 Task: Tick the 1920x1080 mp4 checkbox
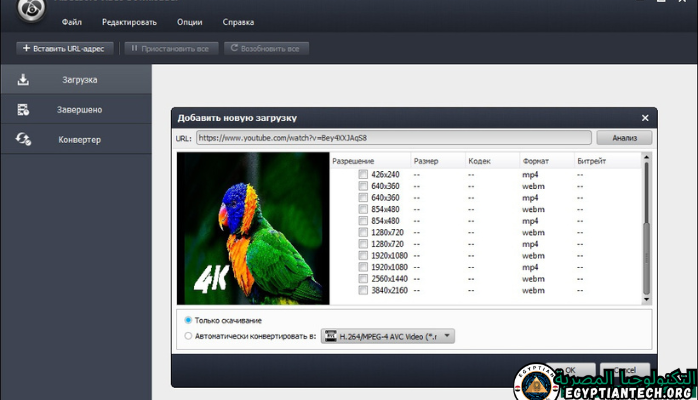pyautogui.click(x=363, y=267)
